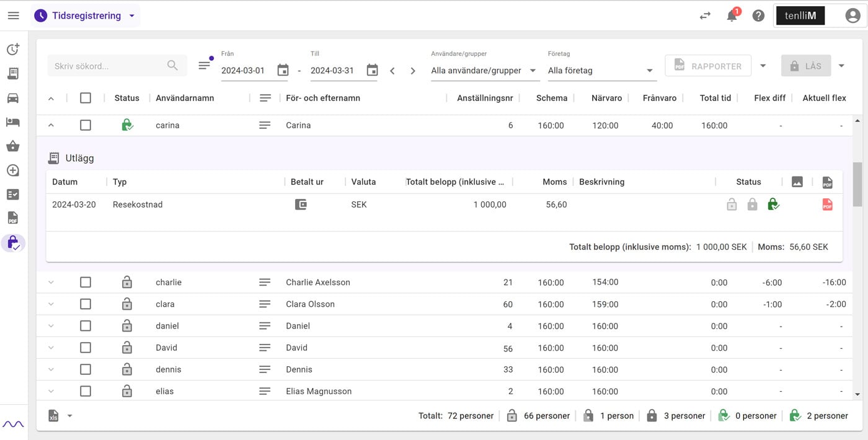Open the Alla användare/grupper dropdown
This screenshot has width=868, height=440.
click(x=484, y=71)
